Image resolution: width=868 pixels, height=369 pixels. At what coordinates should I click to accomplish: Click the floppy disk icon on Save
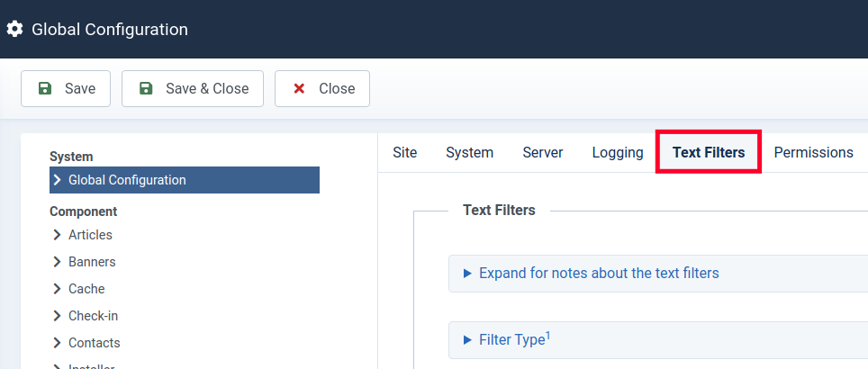click(45, 88)
